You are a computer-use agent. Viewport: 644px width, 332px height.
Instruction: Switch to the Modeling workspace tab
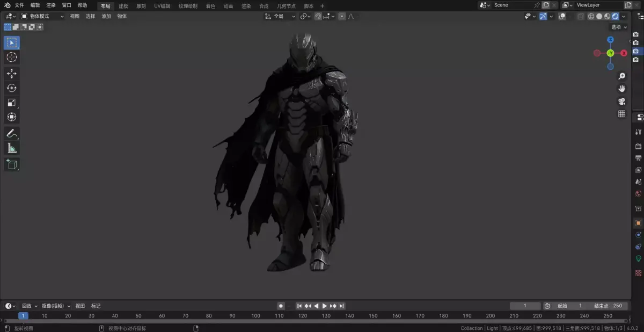(123, 6)
